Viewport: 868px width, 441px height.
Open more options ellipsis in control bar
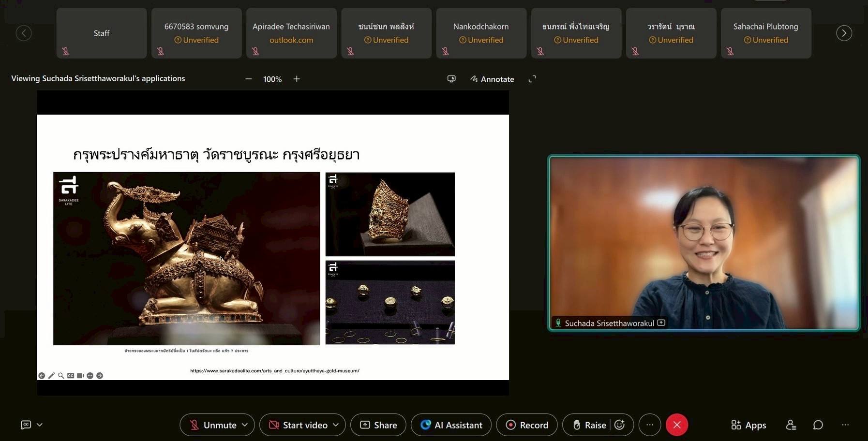click(x=649, y=425)
